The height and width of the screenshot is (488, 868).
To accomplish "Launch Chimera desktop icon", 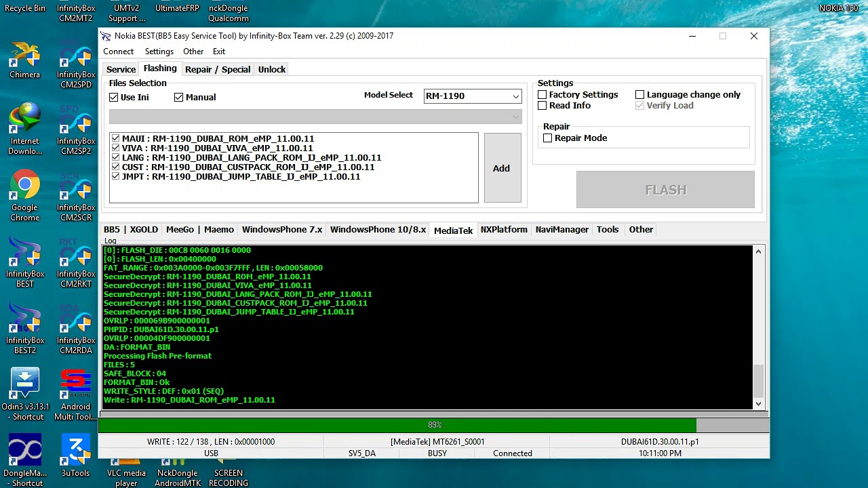I will click(25, 60).
